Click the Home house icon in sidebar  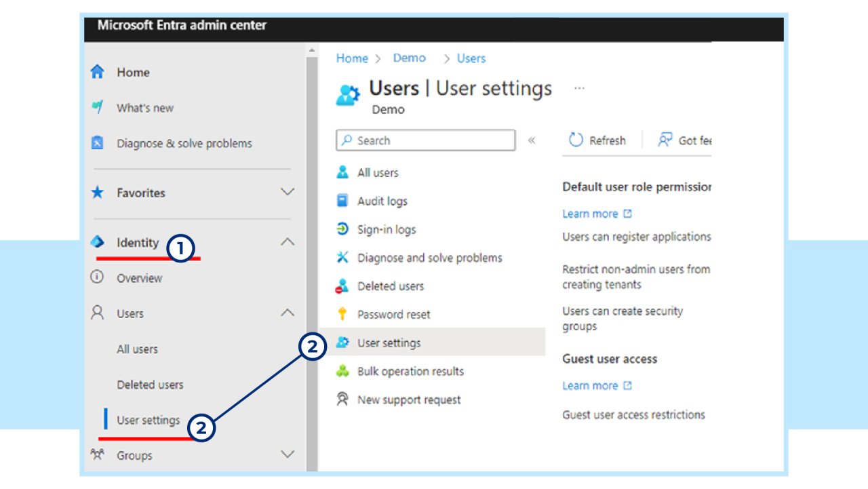pyautogui.click(x=98, y=72)
